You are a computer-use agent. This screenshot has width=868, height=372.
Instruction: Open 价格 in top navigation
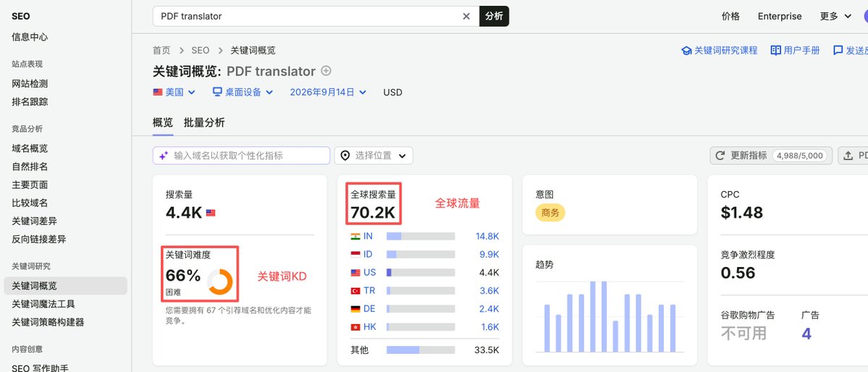click(730, 16)
